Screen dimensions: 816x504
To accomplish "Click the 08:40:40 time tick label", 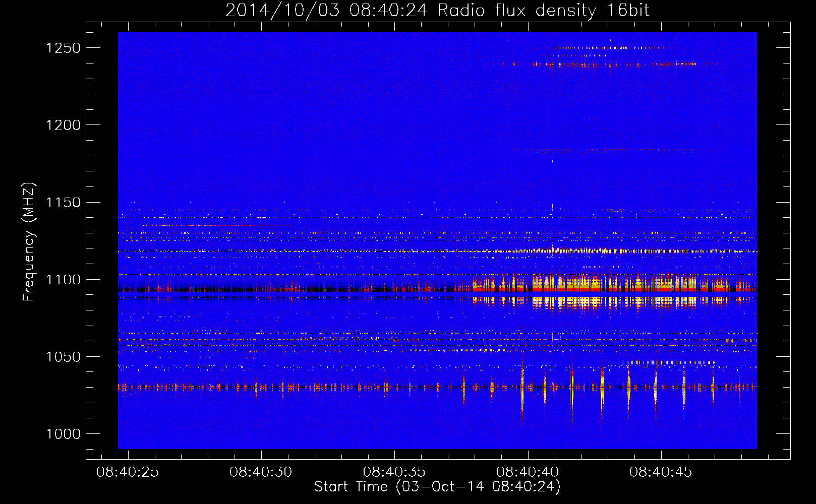I will point(528,472).
